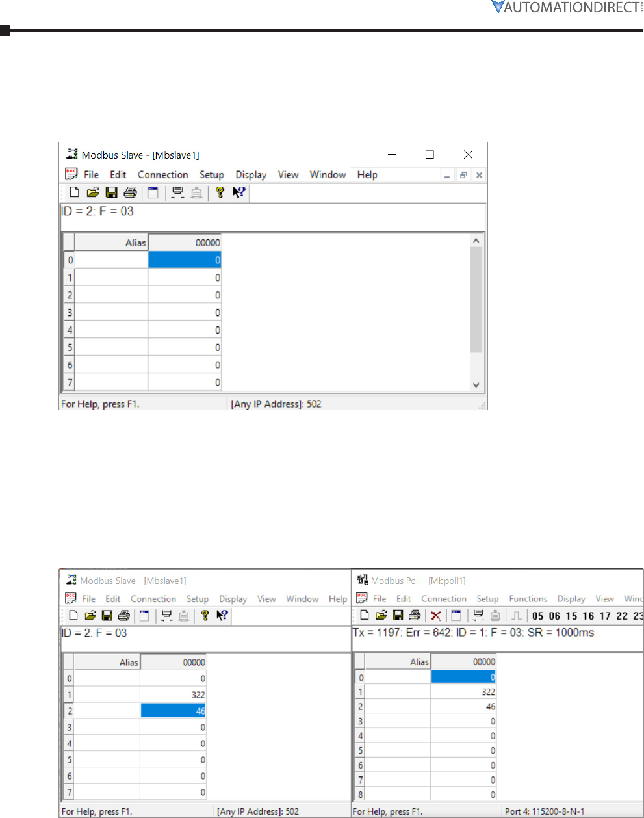Click function 05 button in Modbus Poll toolbar

pos(537,616)
